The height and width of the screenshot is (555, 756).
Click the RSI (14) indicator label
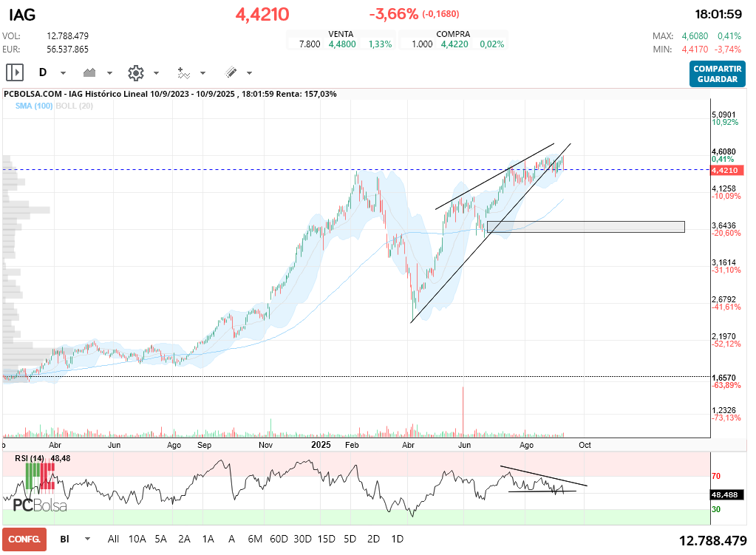(x=30, y=459)
